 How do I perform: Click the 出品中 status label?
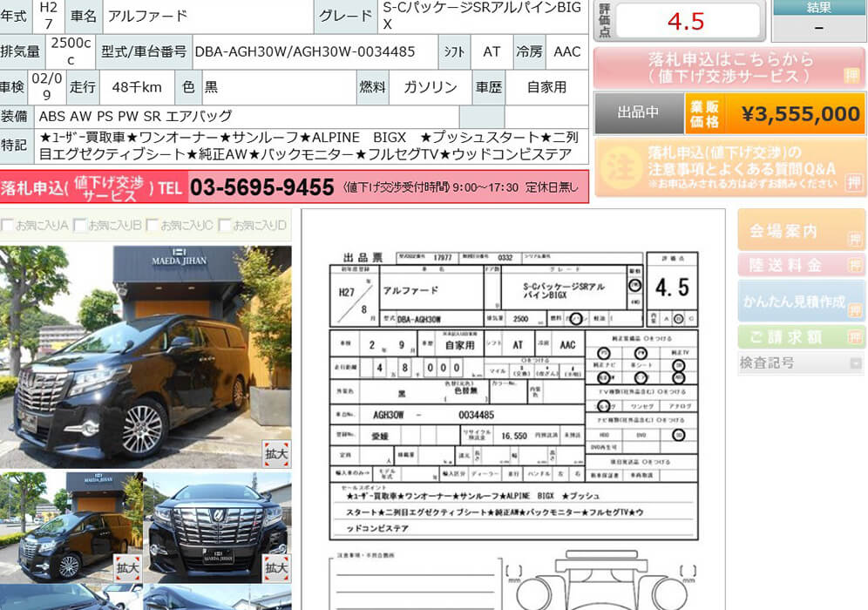pyautogui.click(x=639, y=113)
